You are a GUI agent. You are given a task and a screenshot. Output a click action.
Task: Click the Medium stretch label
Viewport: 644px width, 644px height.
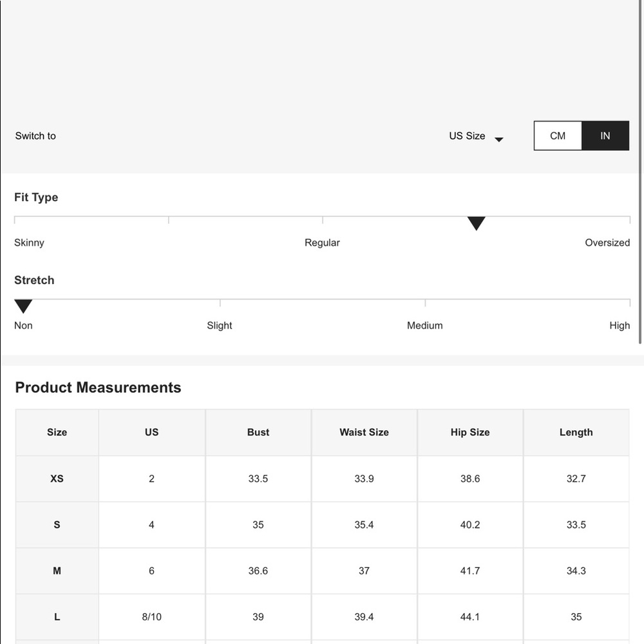pos(424,325)
